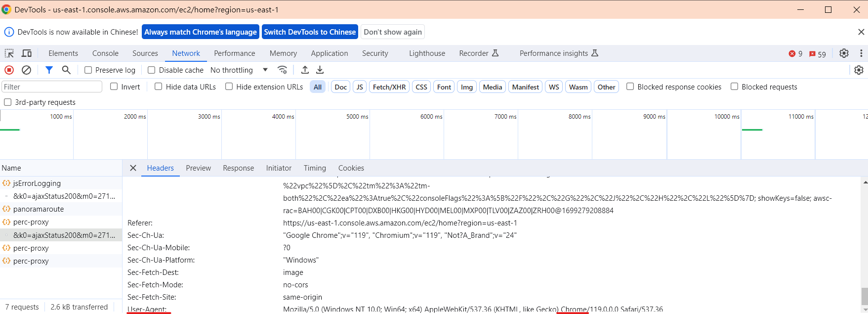The width and height of the screenshot is (868, 314).
Task: Switch to the Timing tab
Action: (x=315, y=168)
